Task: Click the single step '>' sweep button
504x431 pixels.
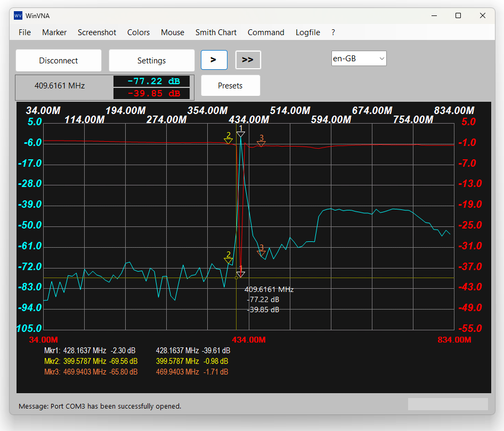Action: (x=214, y=60)
